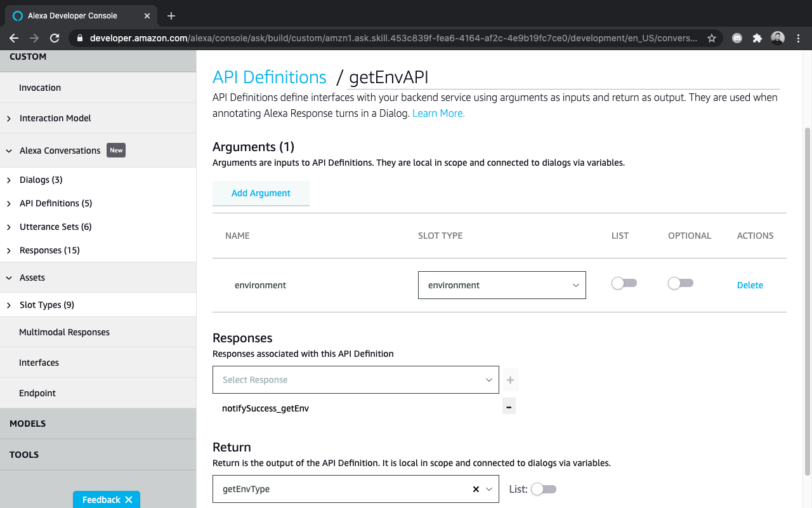
Task: Click the Add Argument button
Action: click(261, 193)
